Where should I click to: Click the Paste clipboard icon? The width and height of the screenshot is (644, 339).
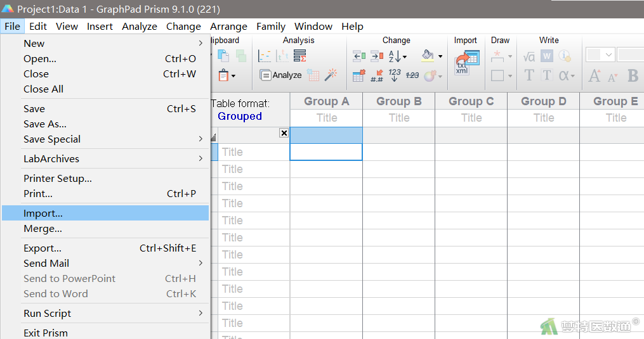tap(223, 75)
